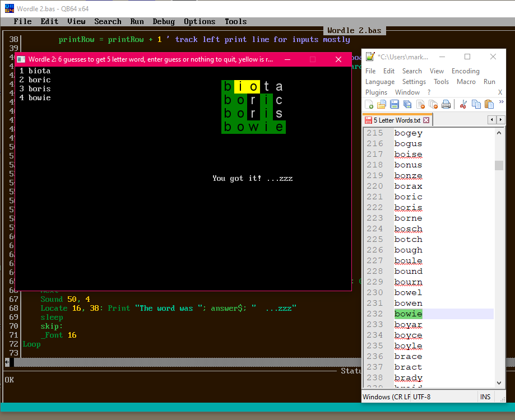Click line number 230 in Notepad++ margin
The height and width of the screenshot is (420, 515).
click(x=375, y=292)
